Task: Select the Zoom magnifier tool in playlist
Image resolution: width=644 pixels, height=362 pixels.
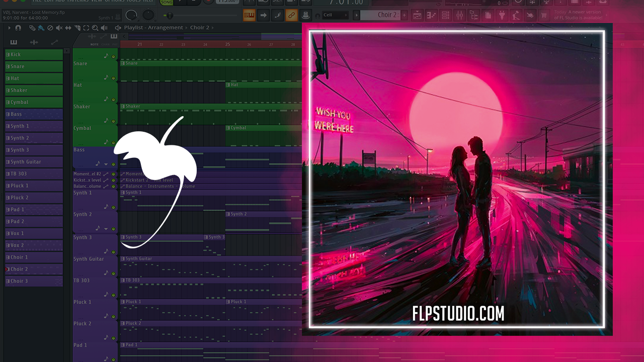Action: click(95, 28)
